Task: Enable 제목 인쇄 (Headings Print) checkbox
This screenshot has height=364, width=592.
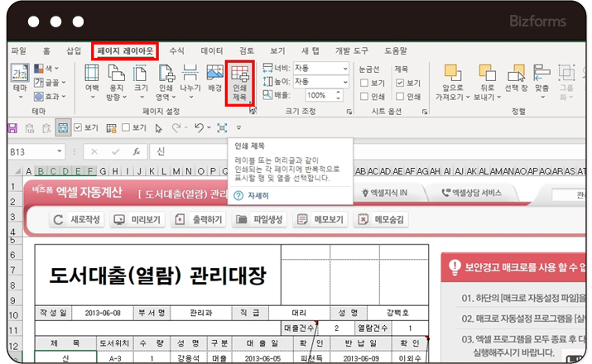Action: coord(401,96)
